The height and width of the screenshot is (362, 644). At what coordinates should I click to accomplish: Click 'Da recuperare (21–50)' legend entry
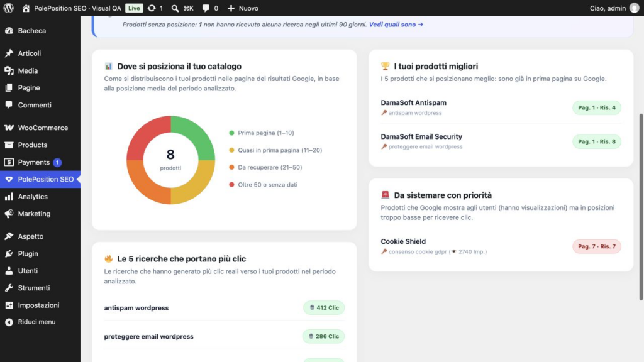(x=265, y=167)
